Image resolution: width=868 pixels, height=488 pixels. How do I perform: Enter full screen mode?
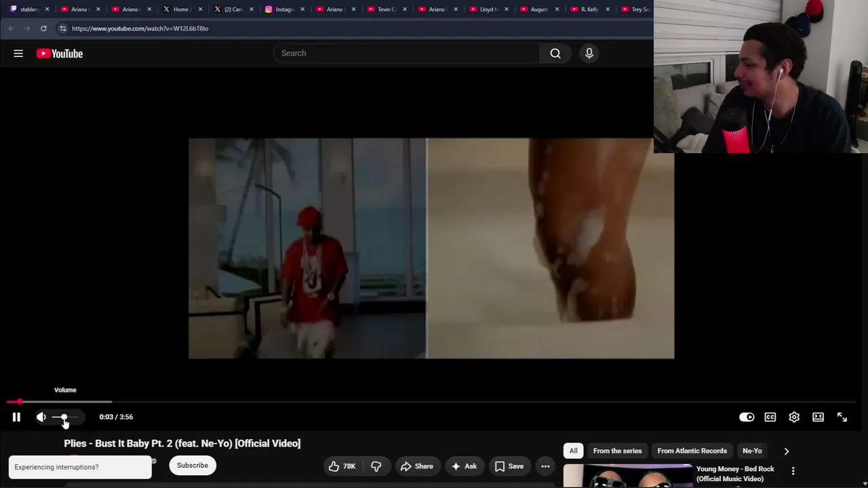click(x=842, y=417)
